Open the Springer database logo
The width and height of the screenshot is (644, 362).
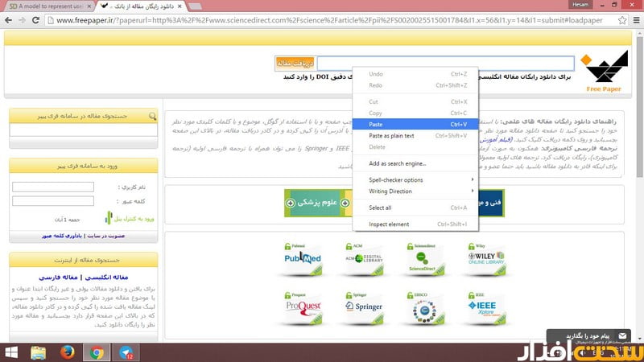point(364,308)
